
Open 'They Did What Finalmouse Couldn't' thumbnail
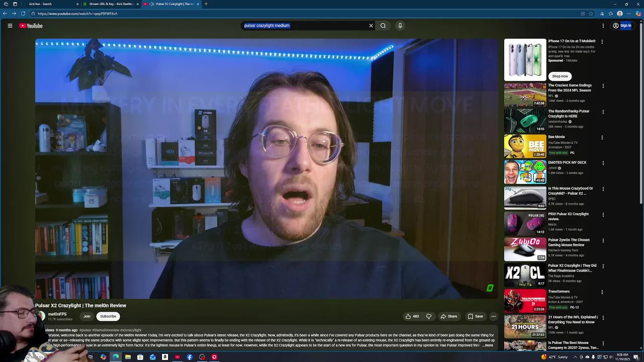coord(525,275)
